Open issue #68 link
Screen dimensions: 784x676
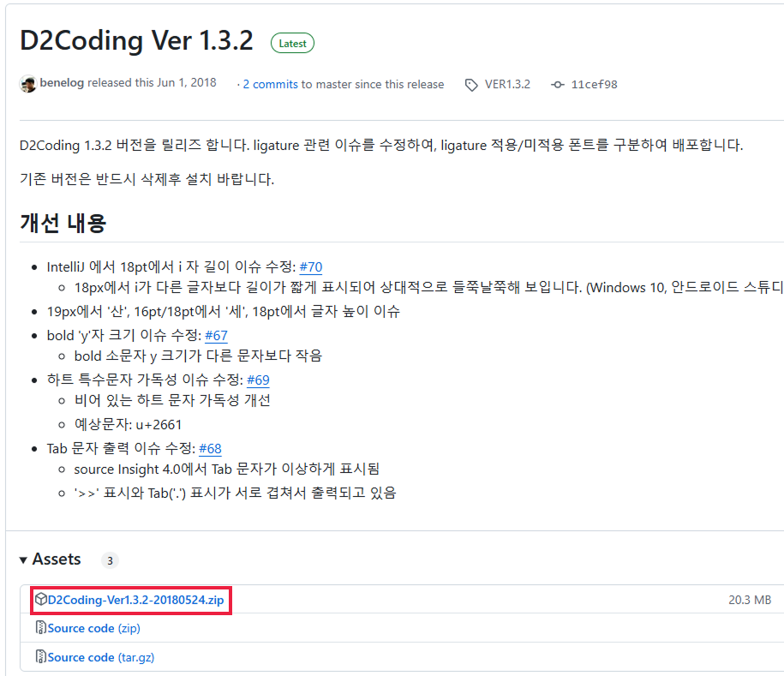click(x=210, y=448)
